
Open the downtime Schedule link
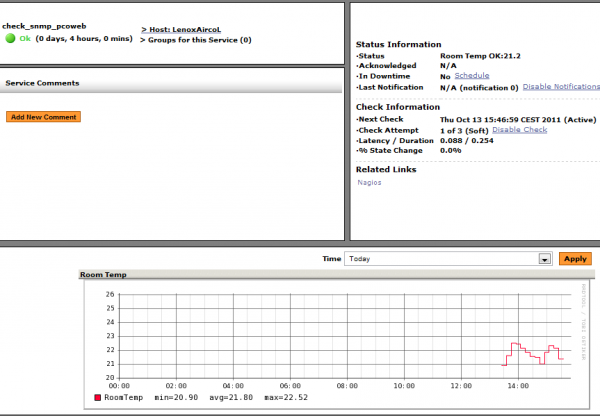click(472, 76)
